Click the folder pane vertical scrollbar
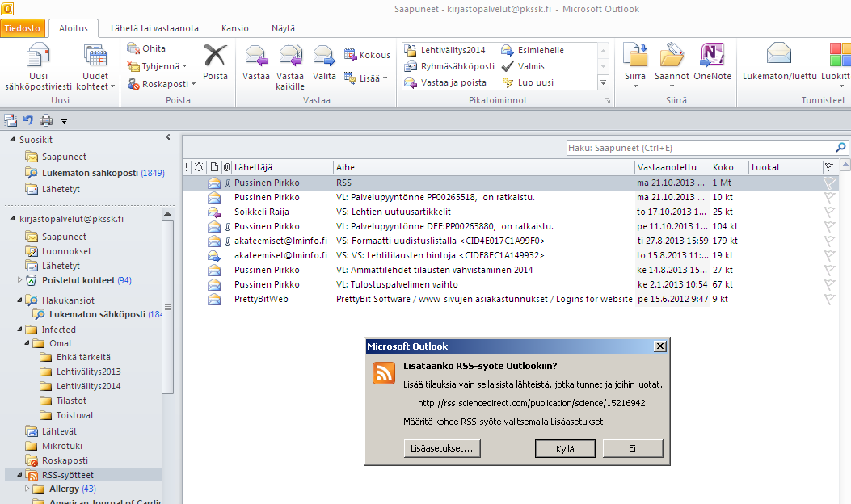The height and width of the screenshot is (504, 851). pos(168,307)
